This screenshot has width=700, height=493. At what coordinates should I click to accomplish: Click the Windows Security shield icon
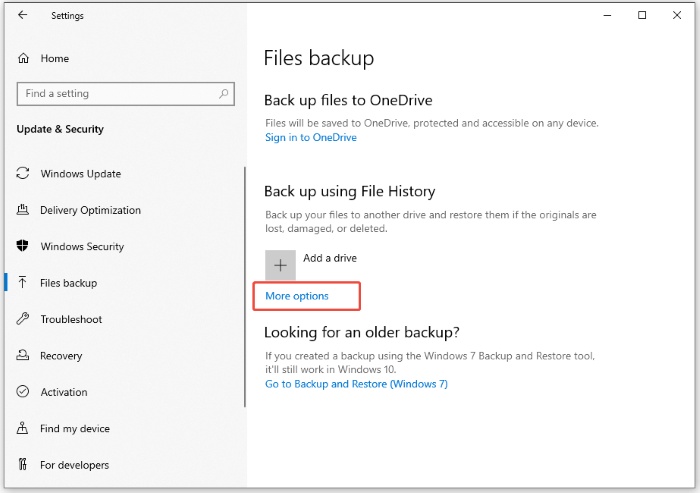click(x=22, y=246)
